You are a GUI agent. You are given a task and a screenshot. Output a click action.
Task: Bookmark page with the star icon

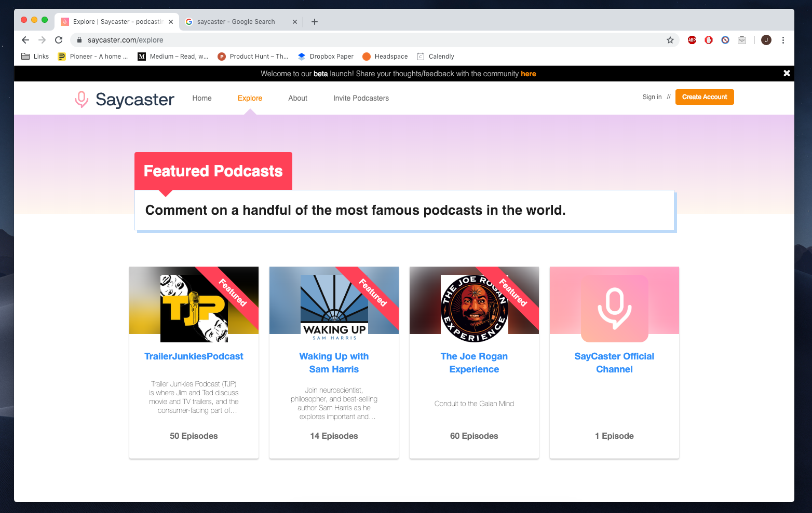click(x=670, y=40)
